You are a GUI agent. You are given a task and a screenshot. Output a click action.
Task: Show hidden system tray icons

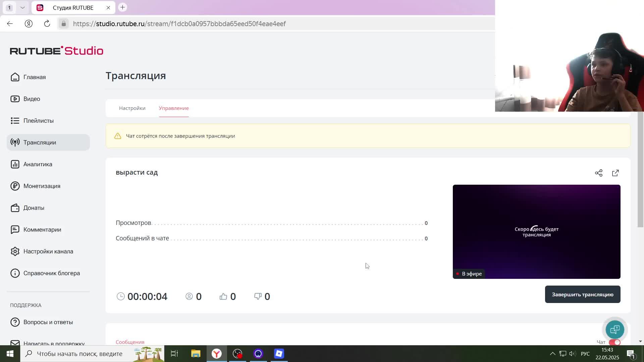click(x=552, y=354)
